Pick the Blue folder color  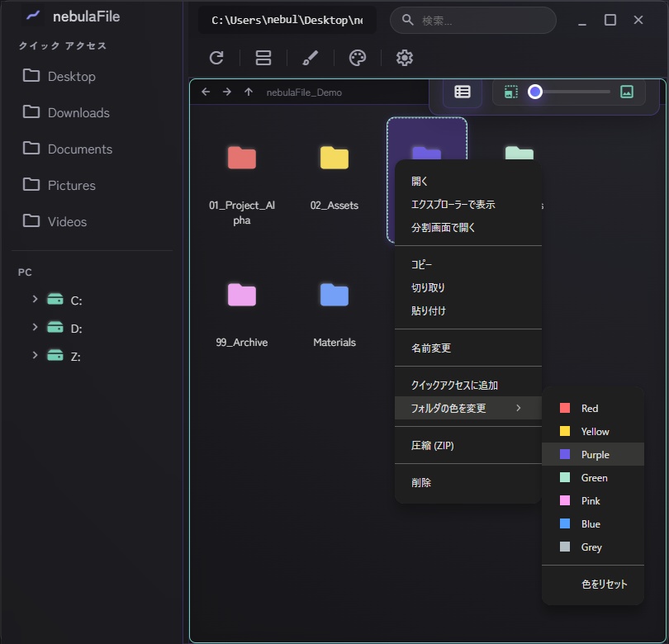(x=593, y=523)
